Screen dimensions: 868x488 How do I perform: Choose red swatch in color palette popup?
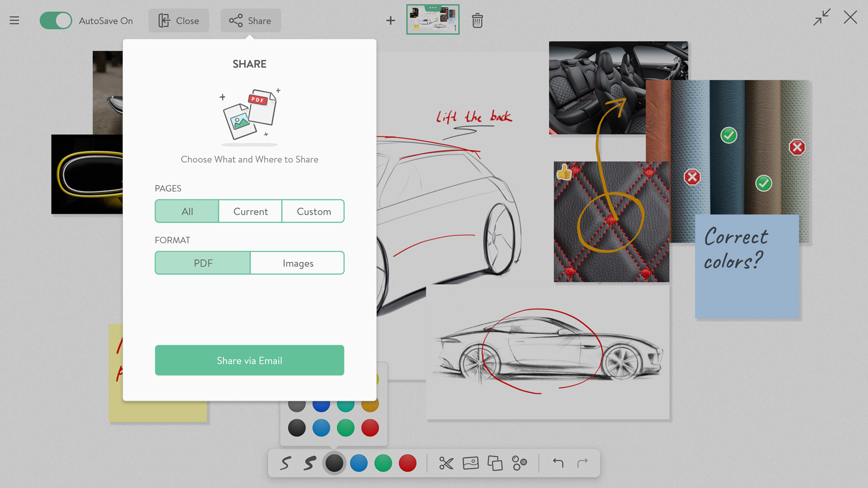370,428
